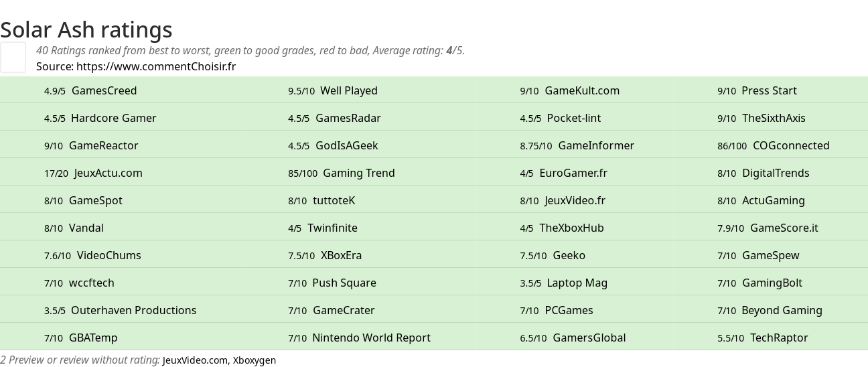Click the blank thumbnail beside ratings subtitle
The height and width of the screenshot is (367, 868).
[13, 57]
